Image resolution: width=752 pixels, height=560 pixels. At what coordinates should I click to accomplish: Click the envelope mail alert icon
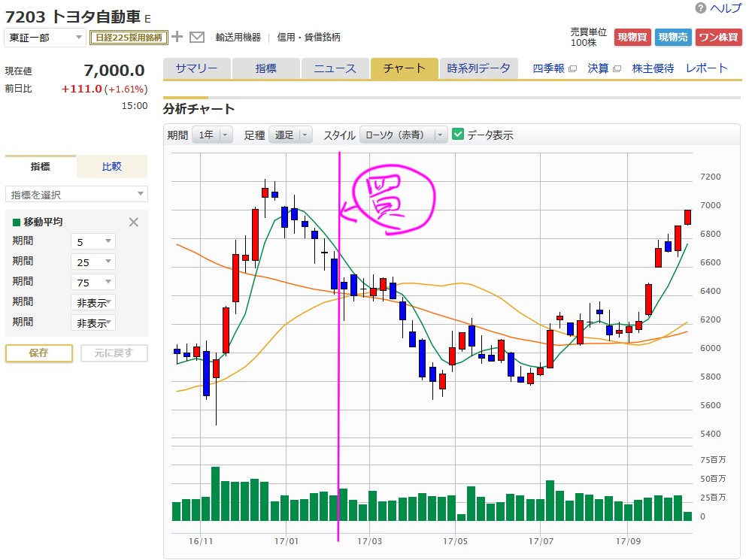197,37
